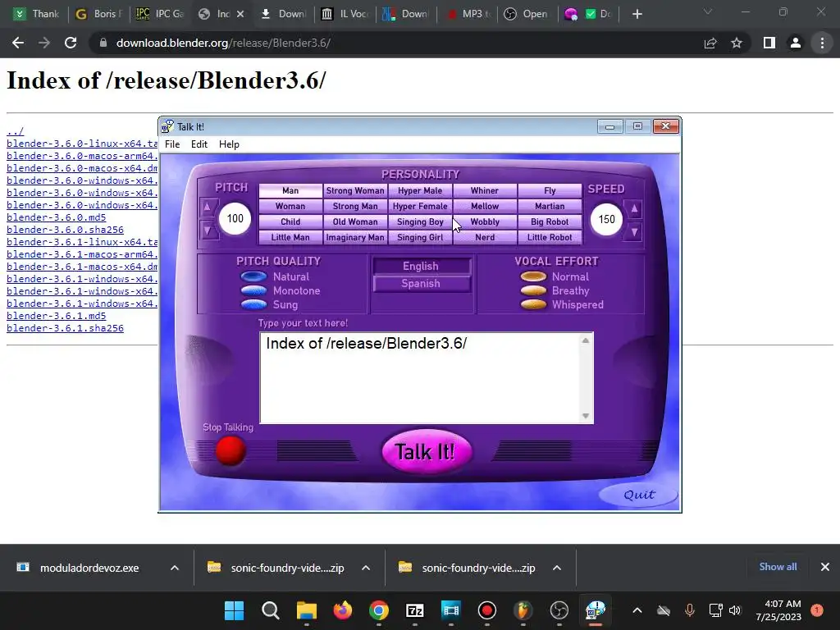Go back to the previous page
Viewport: 840px width, 630px height.
pyautogui.click(x=18, y=43)
